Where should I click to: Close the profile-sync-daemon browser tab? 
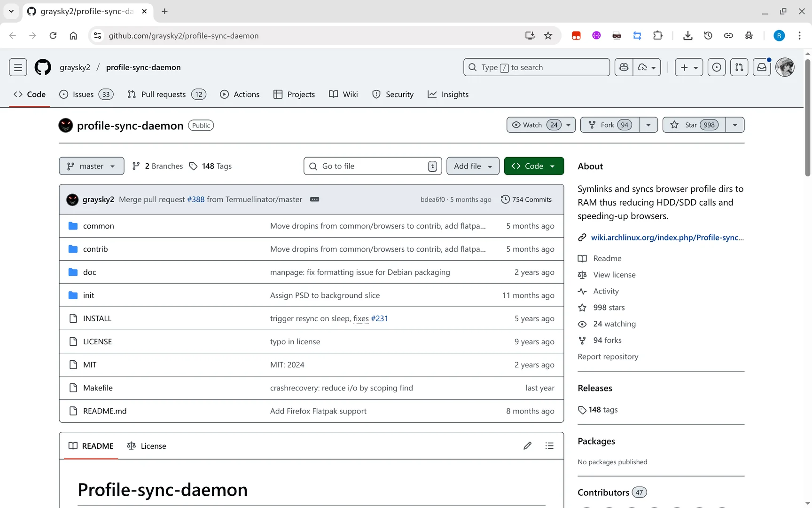(144, 11)
